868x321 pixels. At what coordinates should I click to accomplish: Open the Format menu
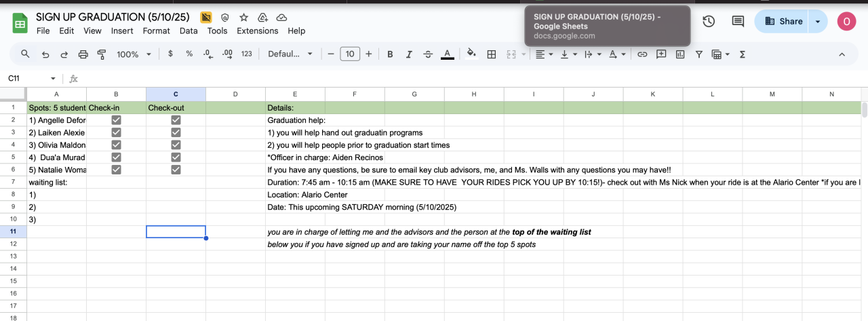coord(157,31)
